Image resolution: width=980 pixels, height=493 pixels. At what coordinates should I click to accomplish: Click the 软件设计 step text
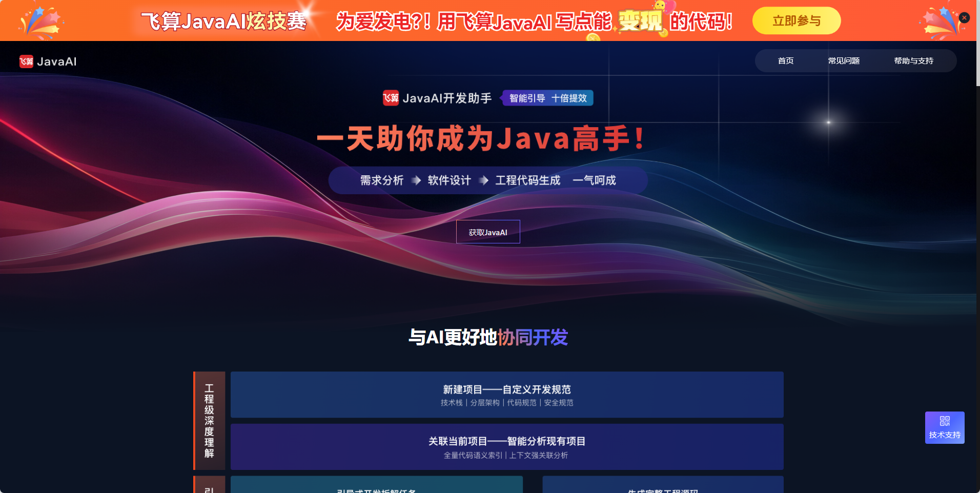tap(450, 180)
